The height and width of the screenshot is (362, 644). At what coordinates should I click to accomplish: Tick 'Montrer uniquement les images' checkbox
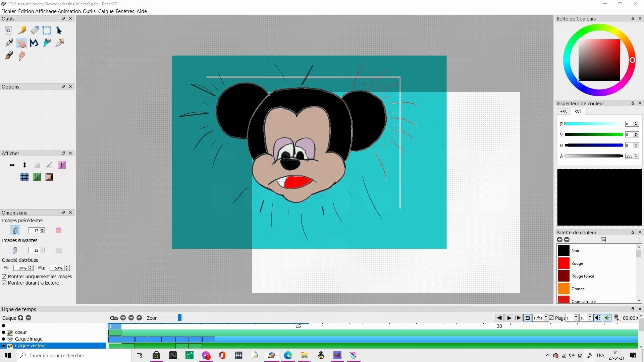[4, 277]
